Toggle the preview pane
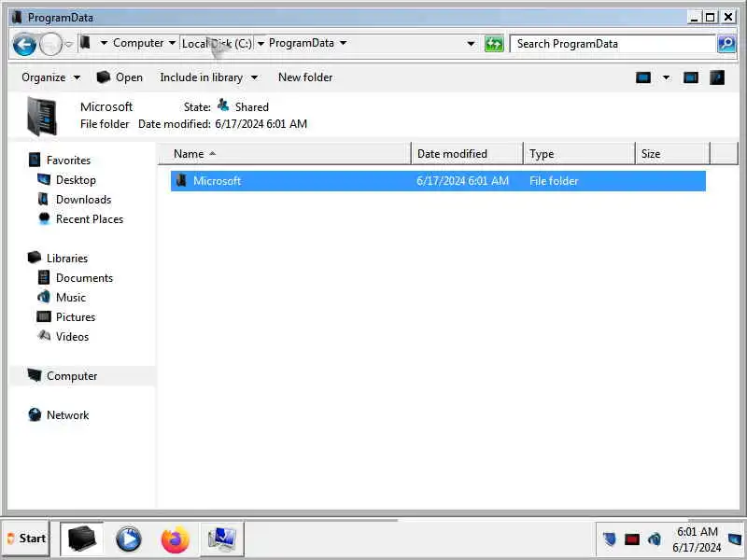Image resolution: width=747 pixels, height=560 pixels. point(691,77)
